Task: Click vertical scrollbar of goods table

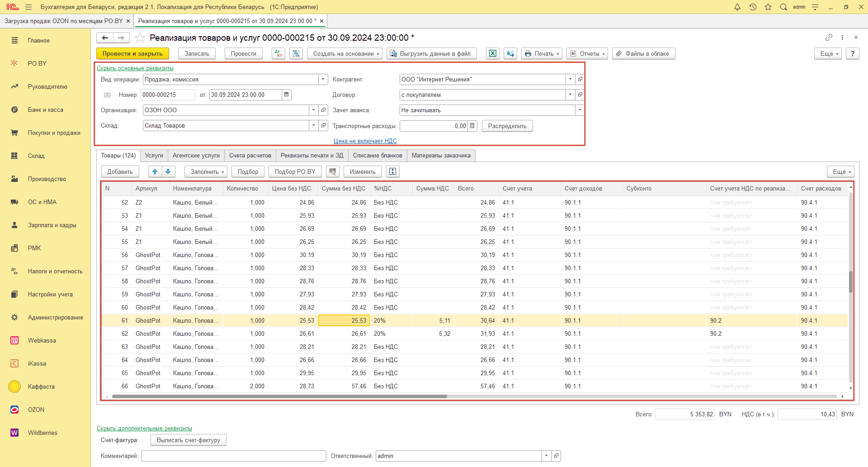Action: pyautogui.click(x=850, y=281)
